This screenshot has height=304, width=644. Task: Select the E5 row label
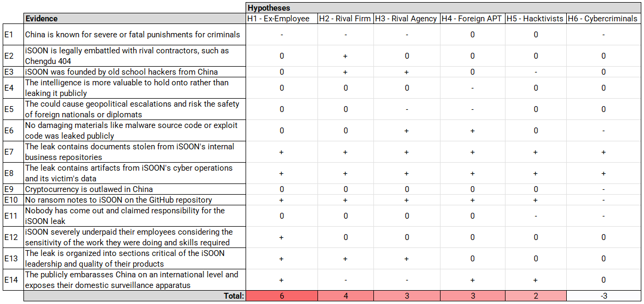pos(13,109)
